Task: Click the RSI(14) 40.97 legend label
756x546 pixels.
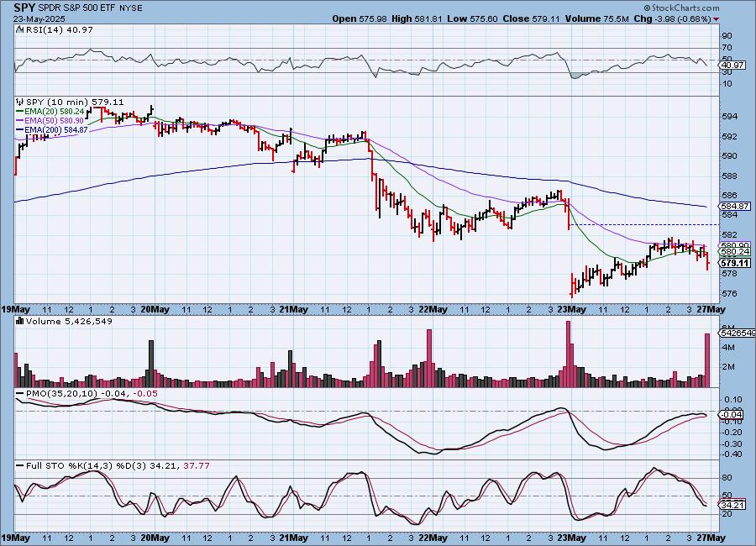Action: (60, 29)
